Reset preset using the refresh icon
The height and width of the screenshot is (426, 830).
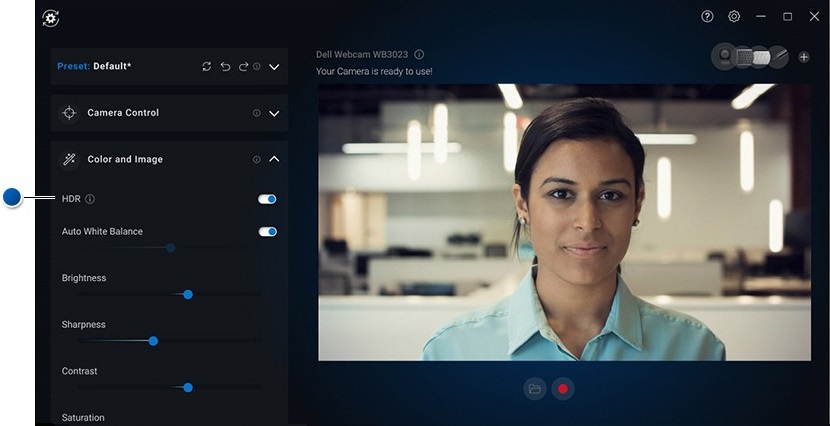pos(207,67)
